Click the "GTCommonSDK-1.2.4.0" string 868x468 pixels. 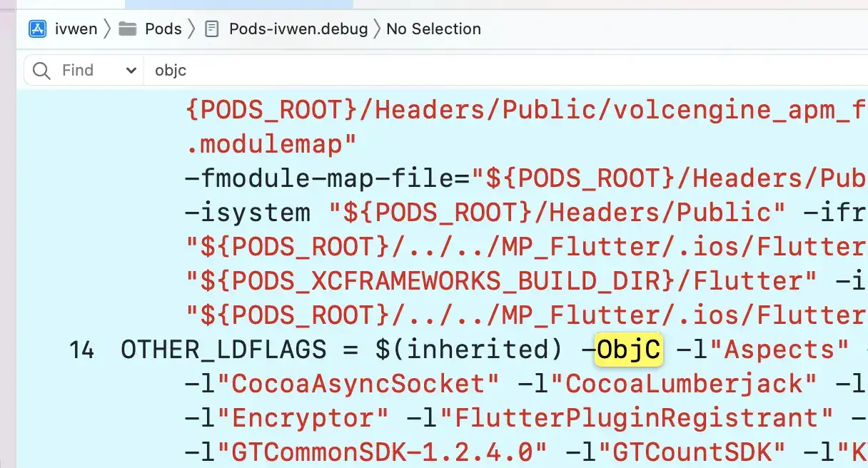pyautogui.click(x=383, y=452)
